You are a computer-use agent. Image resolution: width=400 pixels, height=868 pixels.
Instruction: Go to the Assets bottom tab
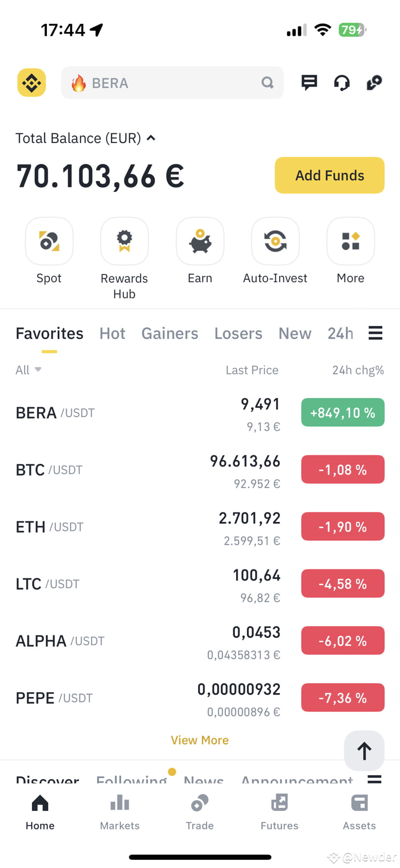pyautogui.click(x=359, y=812)
